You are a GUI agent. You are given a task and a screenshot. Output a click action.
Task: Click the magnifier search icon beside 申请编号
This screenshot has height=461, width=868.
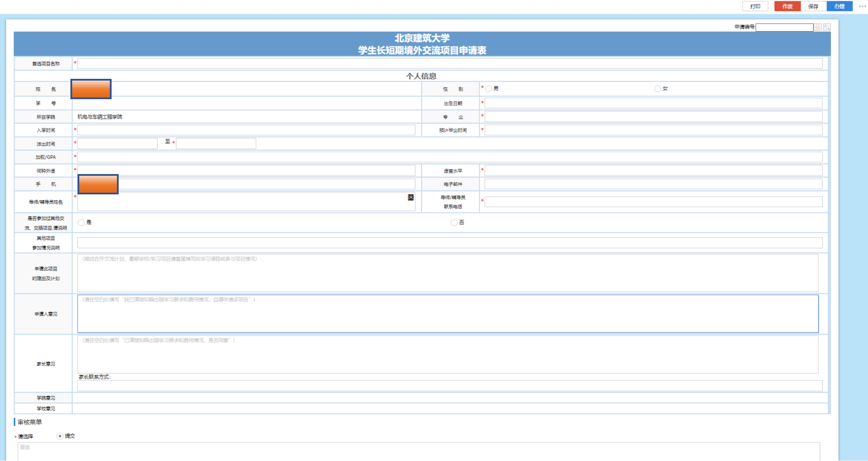click(827, 27)
